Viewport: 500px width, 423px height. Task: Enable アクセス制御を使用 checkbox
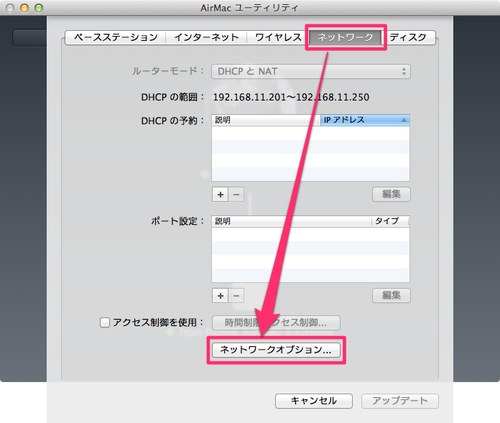coord(105,322)
